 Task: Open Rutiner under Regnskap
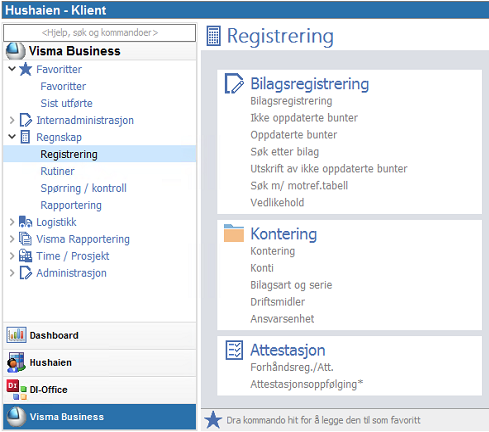pyautogui.click(x=57, y=171)
